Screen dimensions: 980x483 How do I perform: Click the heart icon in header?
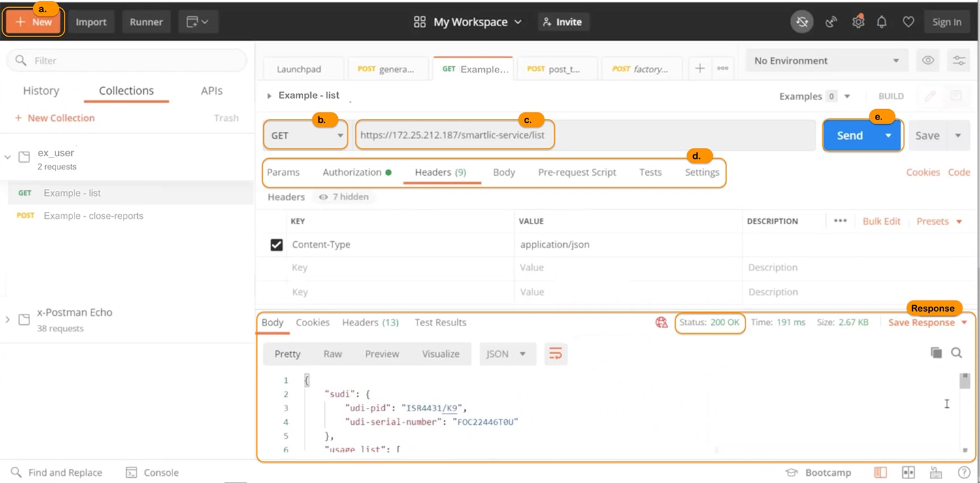point(908,22)
